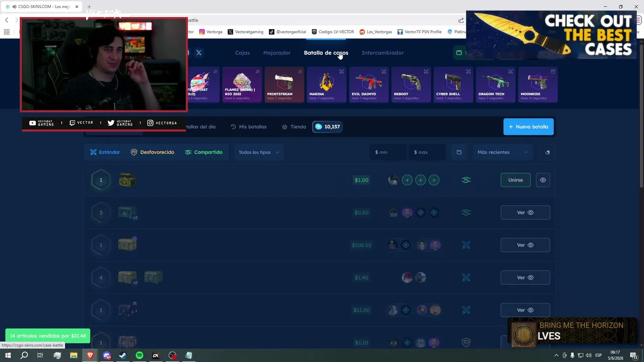644x362 pixels.
Task: Click the Nueva batalla button
Action: 528,127
